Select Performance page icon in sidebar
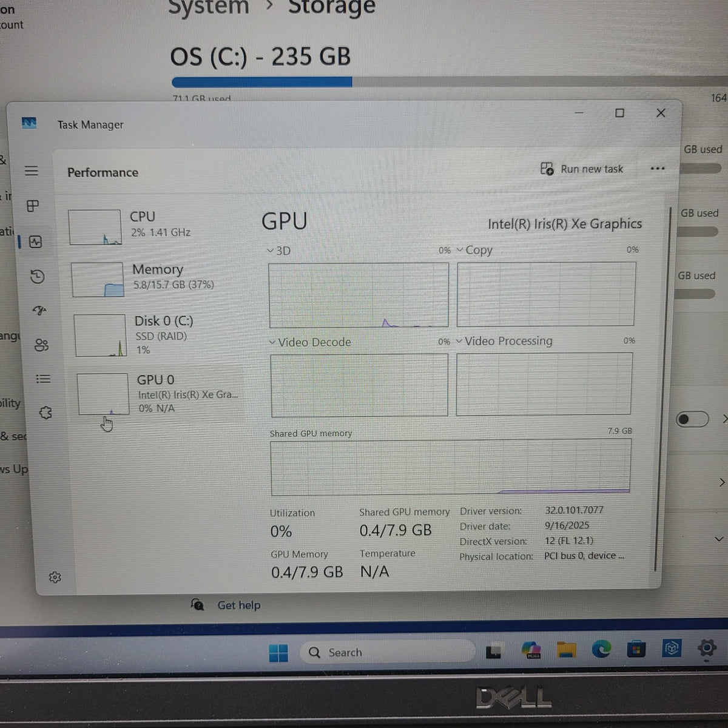Viewport: 728px width, 728px height. point(35,242)
